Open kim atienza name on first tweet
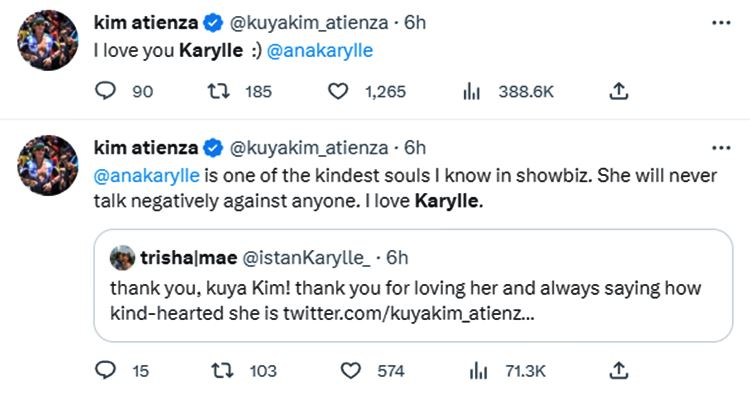The image size is (750, 397). tap(146, 22)
